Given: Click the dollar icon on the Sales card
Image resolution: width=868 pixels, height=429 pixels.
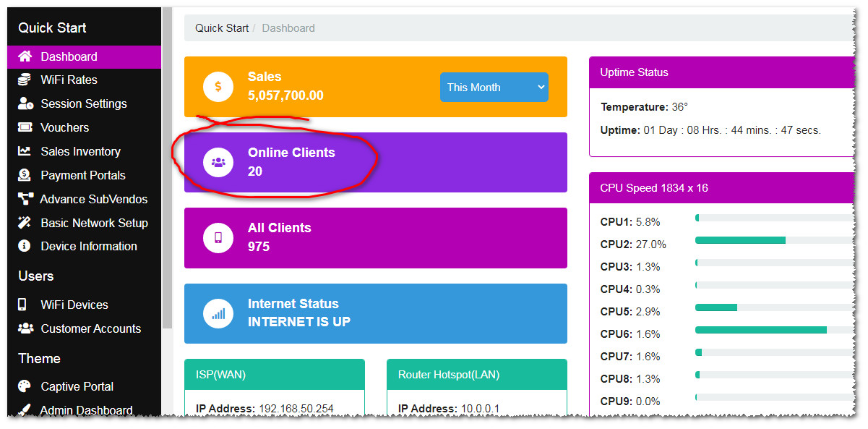Looking at the screenshot, I should [218, 86].
